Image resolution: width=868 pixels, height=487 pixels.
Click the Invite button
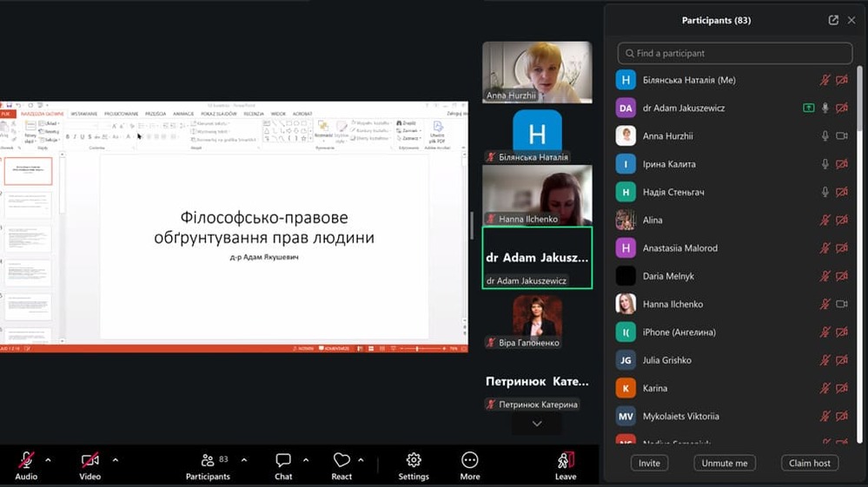click(649, 463)
